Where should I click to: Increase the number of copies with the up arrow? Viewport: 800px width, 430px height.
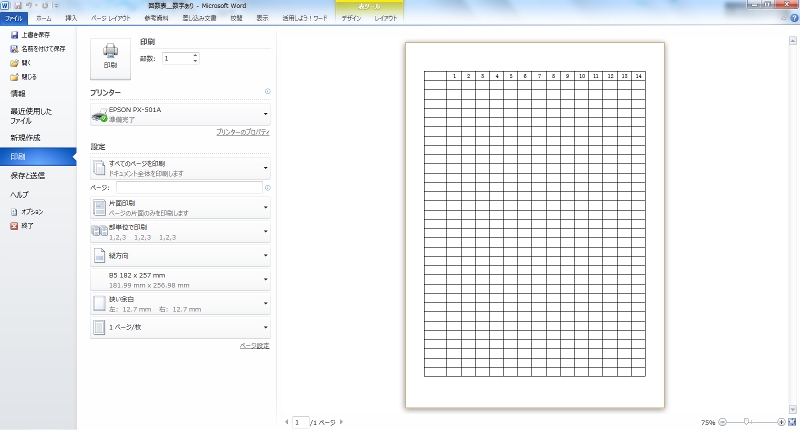tap(195, 56)
